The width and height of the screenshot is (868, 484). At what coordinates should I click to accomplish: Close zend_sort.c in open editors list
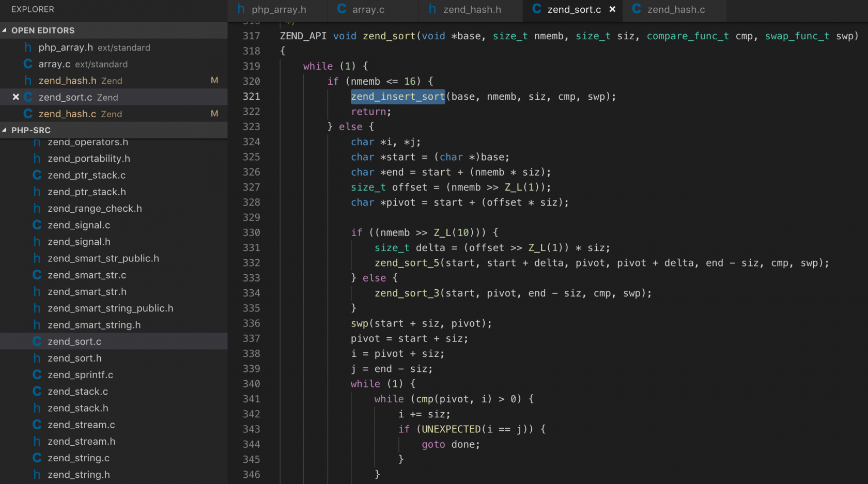pyautogui.click(x=16, y=97)
